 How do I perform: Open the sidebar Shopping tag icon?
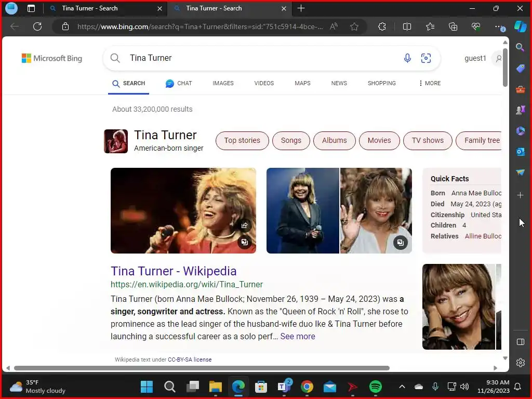(x=520, y=69)
